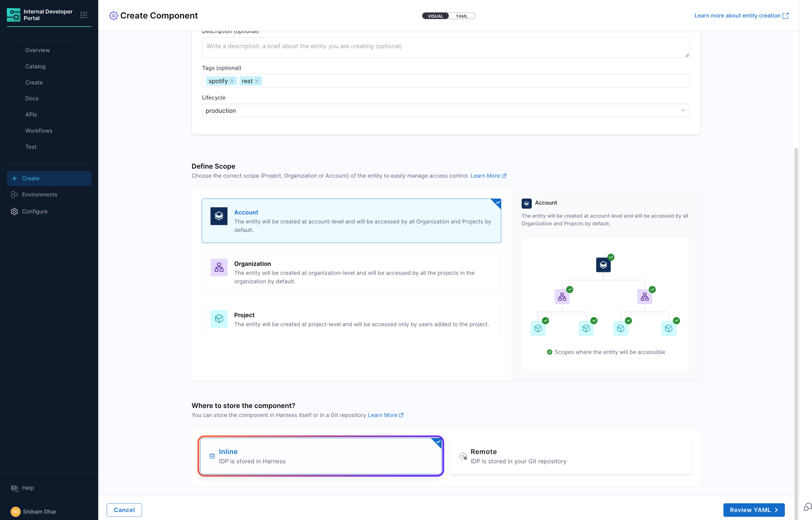
Task: Click the Review YAML button
Action: 753,510
